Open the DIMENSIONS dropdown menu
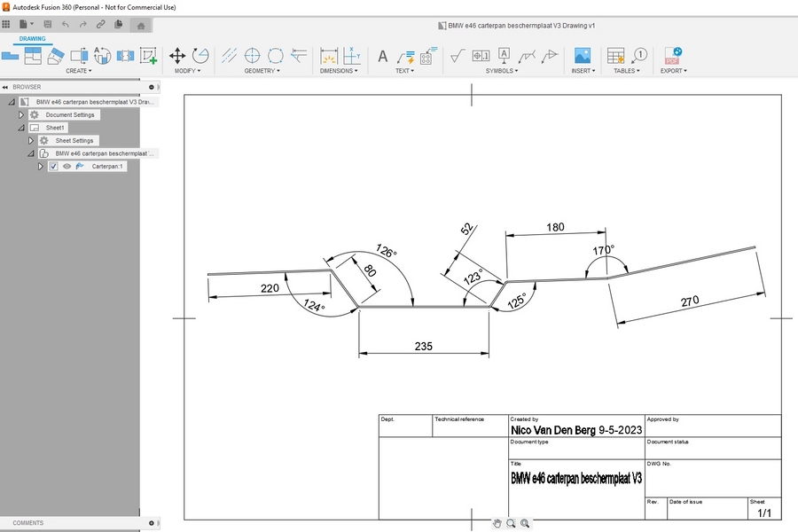 [339, 71]
